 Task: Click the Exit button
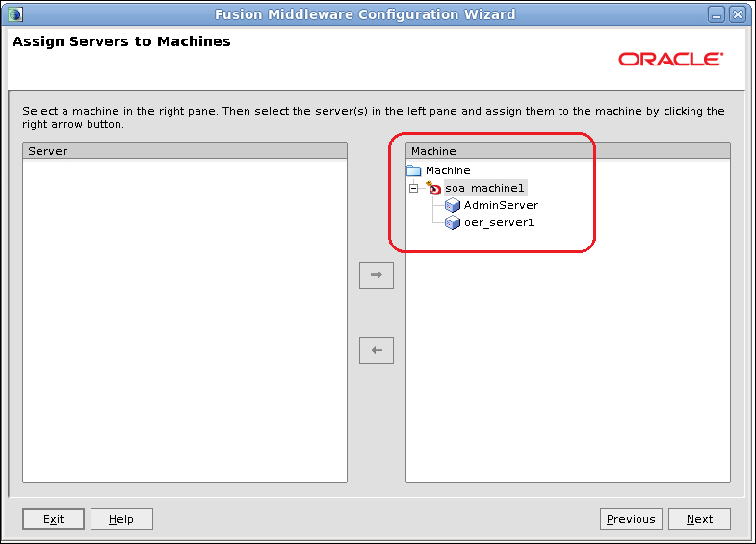point(54,519)
